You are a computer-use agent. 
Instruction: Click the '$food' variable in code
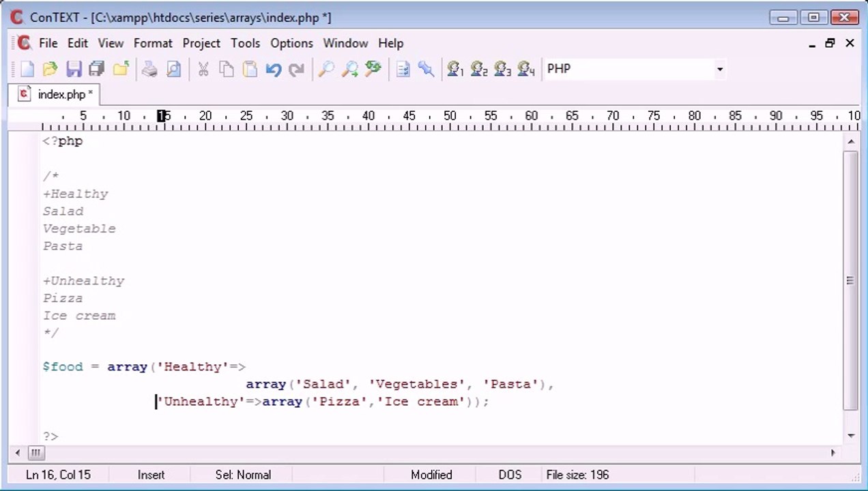pyautogui.click(x=62, y=367)
